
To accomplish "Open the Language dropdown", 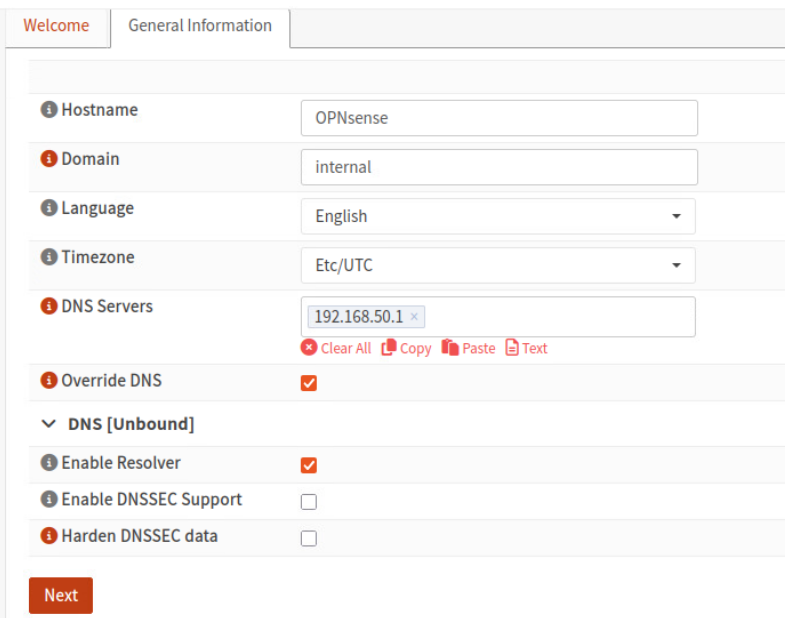I will pos(498,216).
